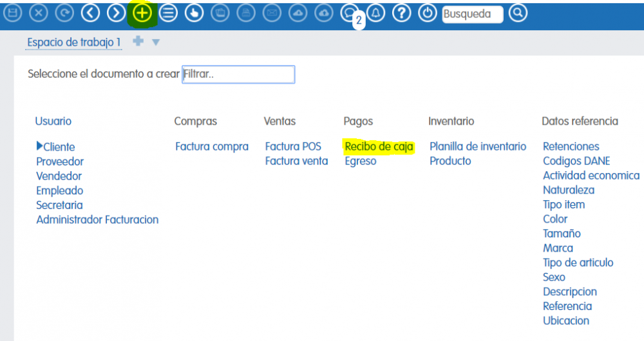The height and width of the screenshot is (341, 644).
Task: Click the Compras column heading
Action: click(196, 122)
